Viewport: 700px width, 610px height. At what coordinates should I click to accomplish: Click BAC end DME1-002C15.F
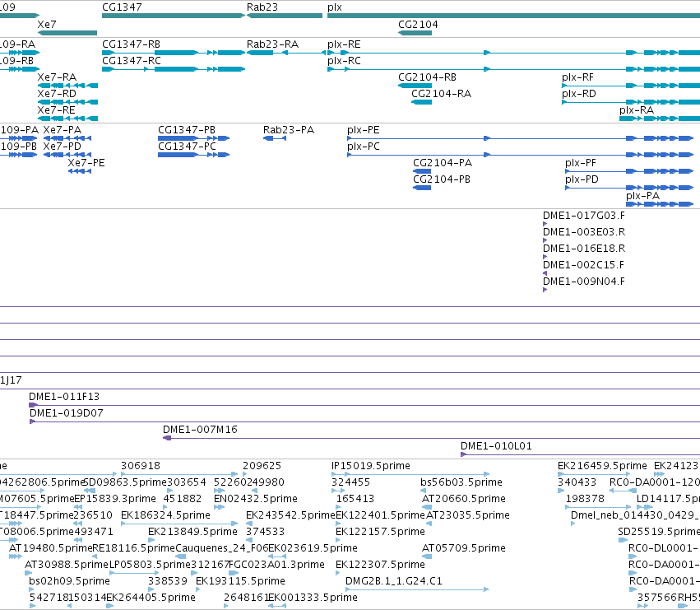coord(545,273)
